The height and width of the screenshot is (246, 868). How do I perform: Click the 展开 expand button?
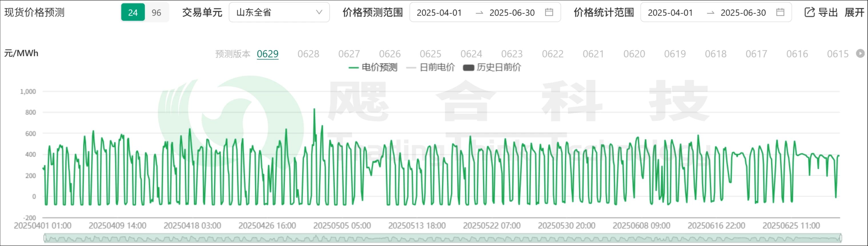pos(854,13)
